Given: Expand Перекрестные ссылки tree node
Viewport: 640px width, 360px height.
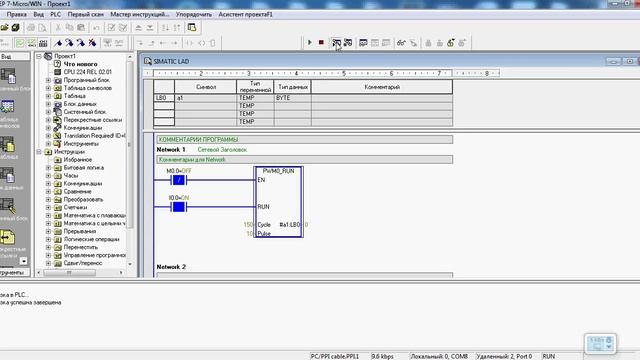Looking at the screenshot, I should tap(48, 120).
